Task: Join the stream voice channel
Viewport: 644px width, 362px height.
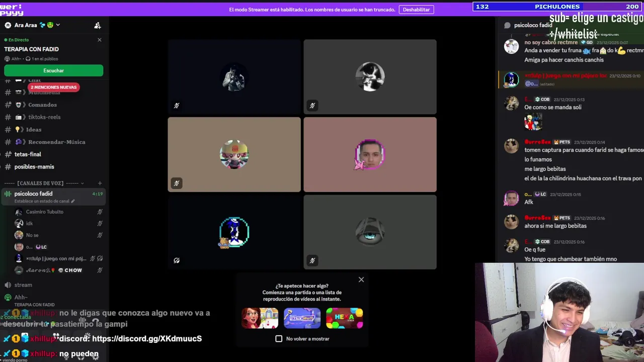Action: click(53, 285)
